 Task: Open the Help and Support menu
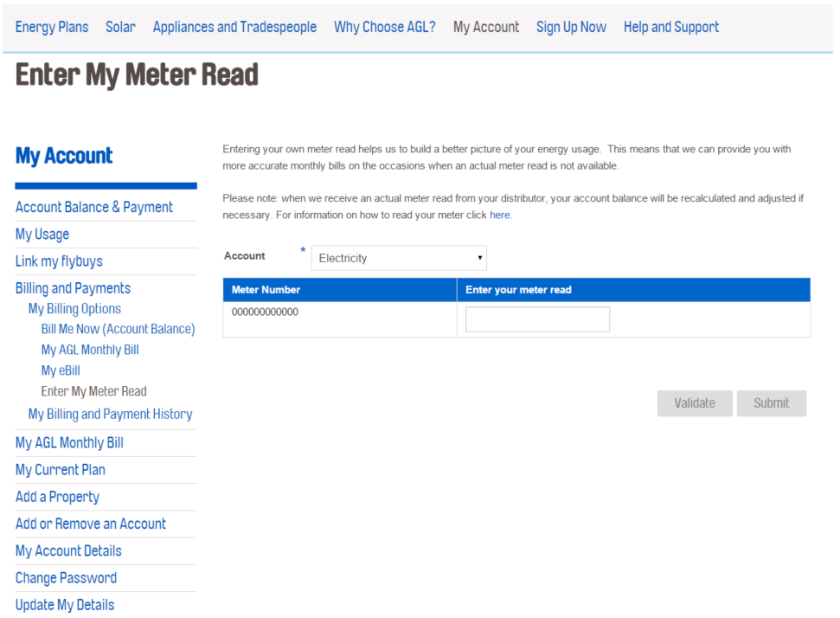point(670,27)
